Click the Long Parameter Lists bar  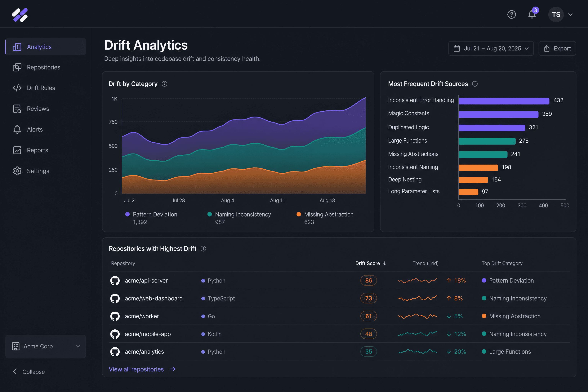click(469, 192)
